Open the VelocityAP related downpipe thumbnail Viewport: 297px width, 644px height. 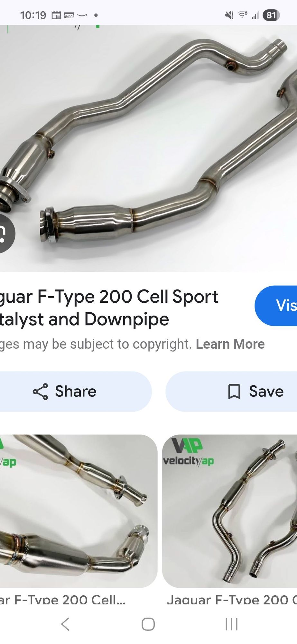229,511
